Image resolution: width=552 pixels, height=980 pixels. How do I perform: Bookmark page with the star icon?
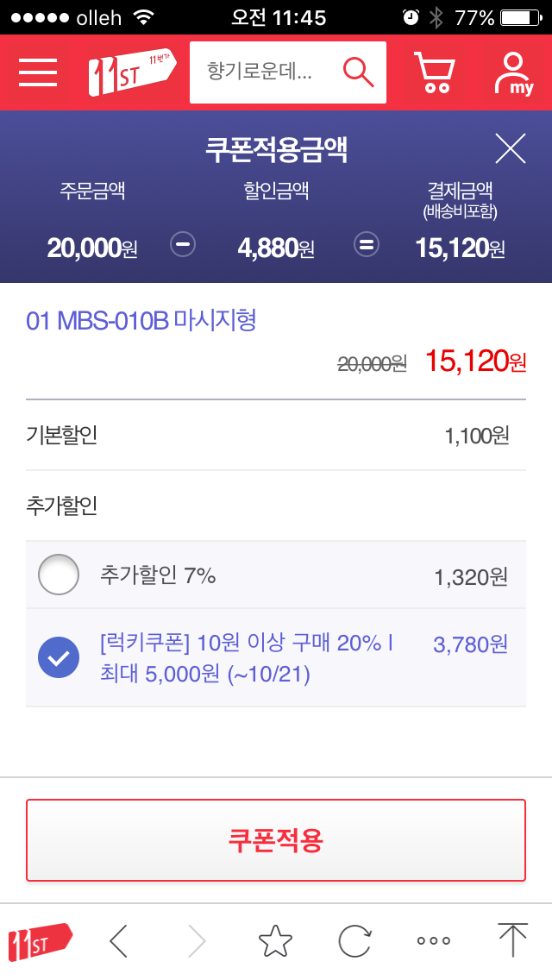275,940
